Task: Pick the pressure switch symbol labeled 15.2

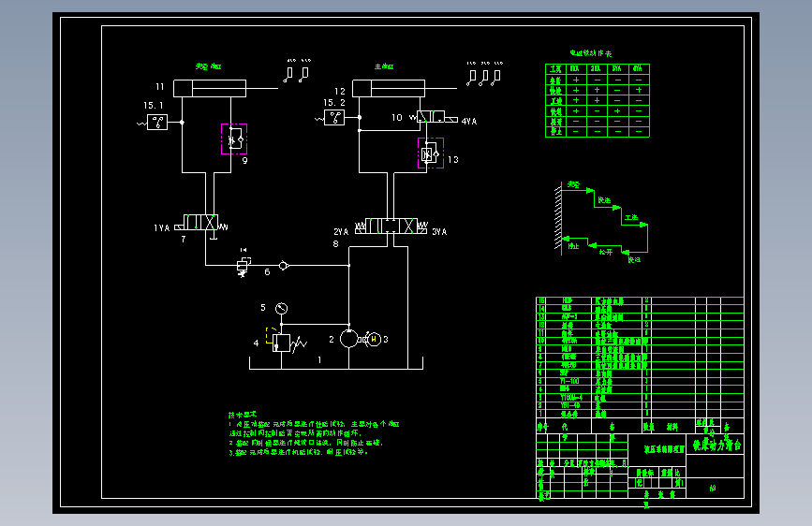Action: click(334, 118)
